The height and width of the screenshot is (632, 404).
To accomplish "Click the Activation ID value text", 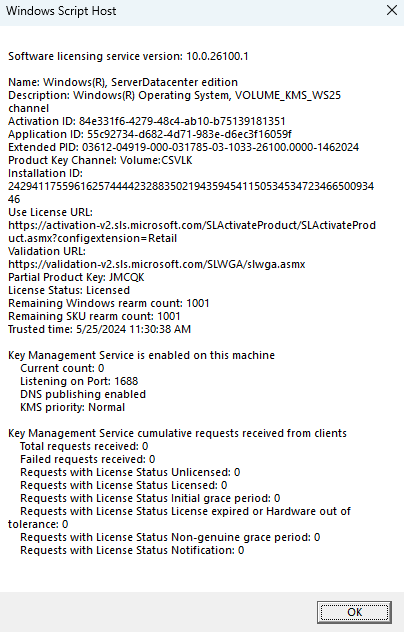I will (x=182, y=121).
